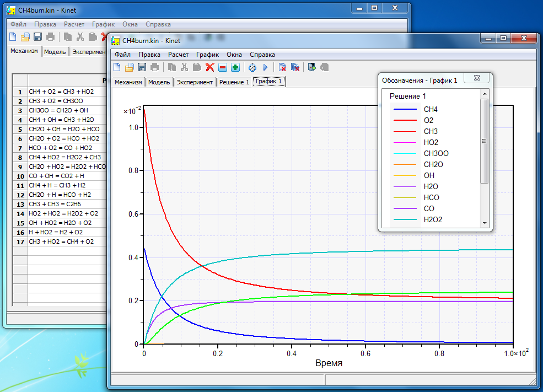
Task: Click the single document with red X icon
Action: click(x=282, y=67)
